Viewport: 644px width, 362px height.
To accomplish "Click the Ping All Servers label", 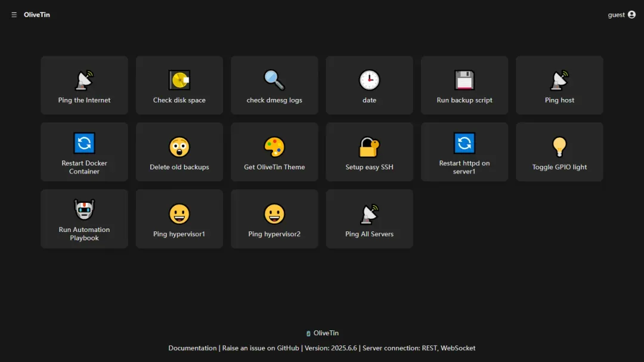I will [369, 234].
